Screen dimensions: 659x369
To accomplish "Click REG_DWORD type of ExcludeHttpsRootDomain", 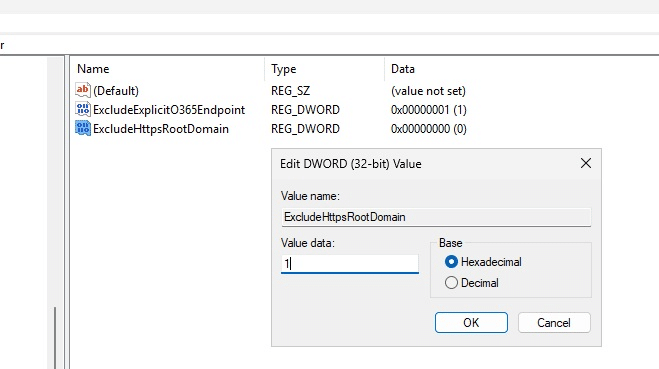I will click(x=305, y=129).
